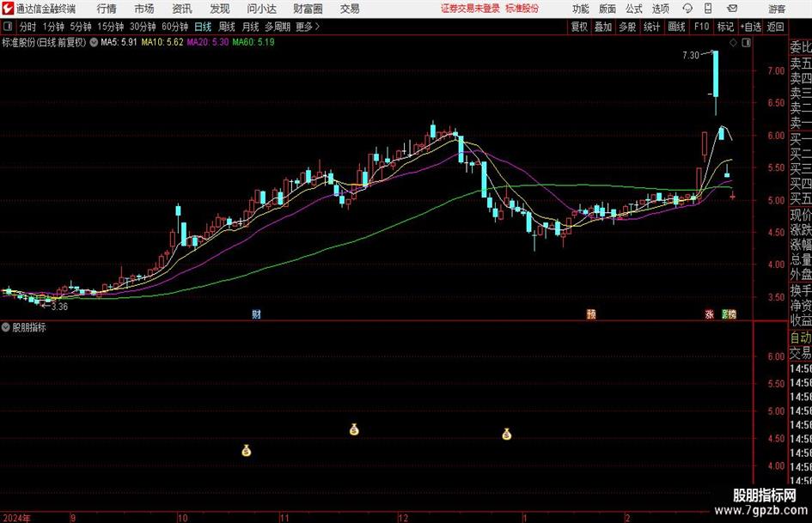Click the 预 forecast marker on the chart
812x523 pixels.
point(591,313)
